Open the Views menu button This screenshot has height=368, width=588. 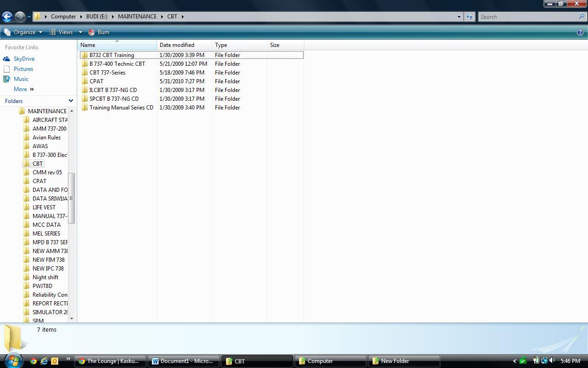coord(61,32)
